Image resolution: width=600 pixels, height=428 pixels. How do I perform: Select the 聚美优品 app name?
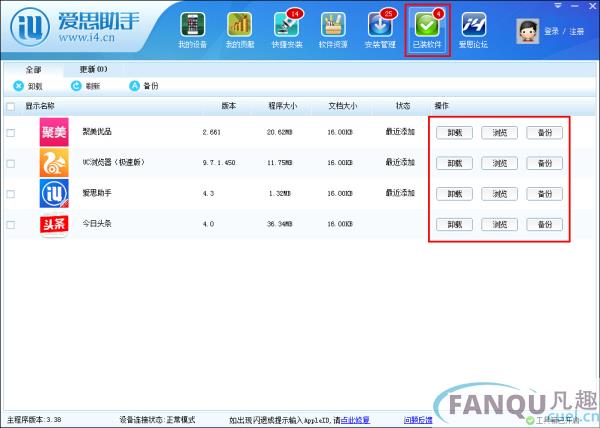(97, 132)
